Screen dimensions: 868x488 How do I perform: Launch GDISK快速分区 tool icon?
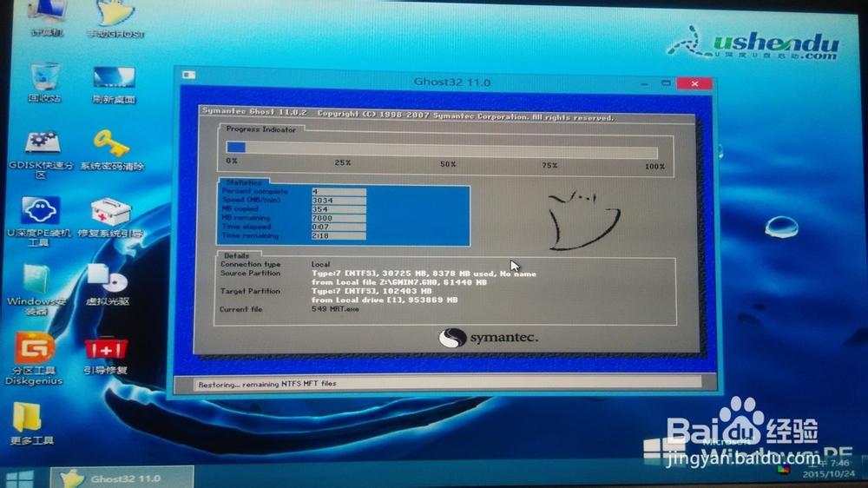[x=42, y=154]
